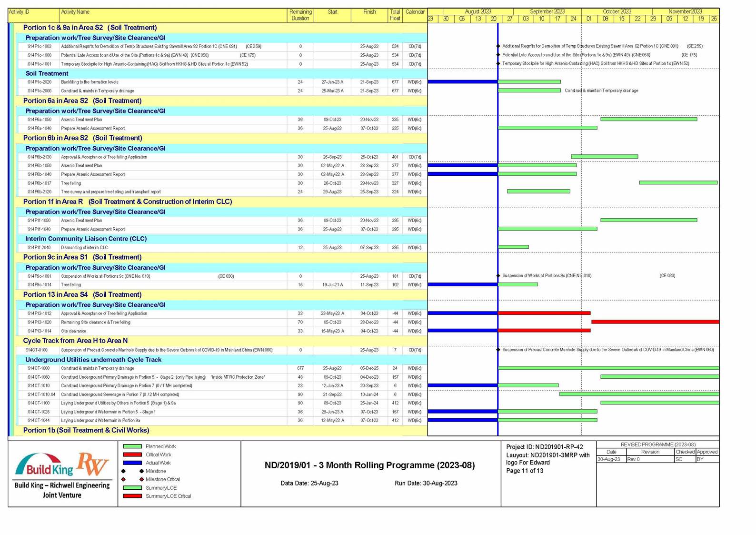
Task: Click red bar for Remaining Site clearance & Tree felling
Action: coord(655,322)
